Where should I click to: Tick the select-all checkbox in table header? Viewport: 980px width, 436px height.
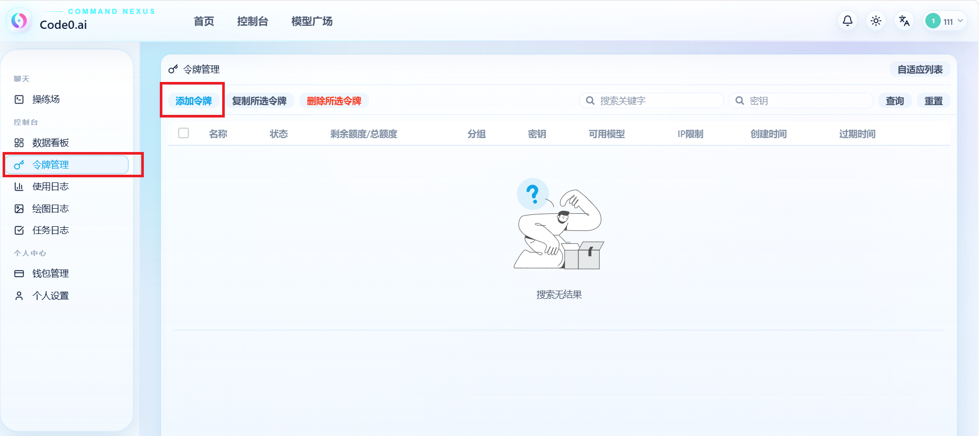pyautogui.click(x=184, y=133)
